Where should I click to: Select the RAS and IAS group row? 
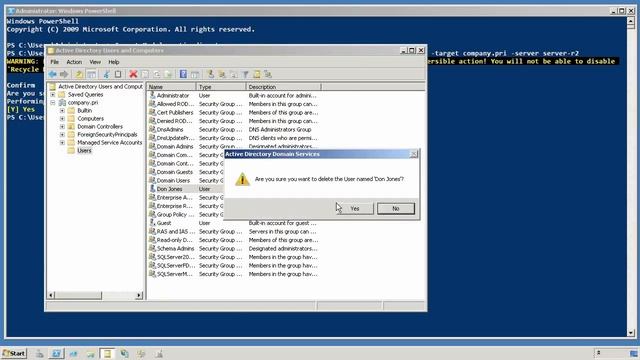tap(233, 231)
